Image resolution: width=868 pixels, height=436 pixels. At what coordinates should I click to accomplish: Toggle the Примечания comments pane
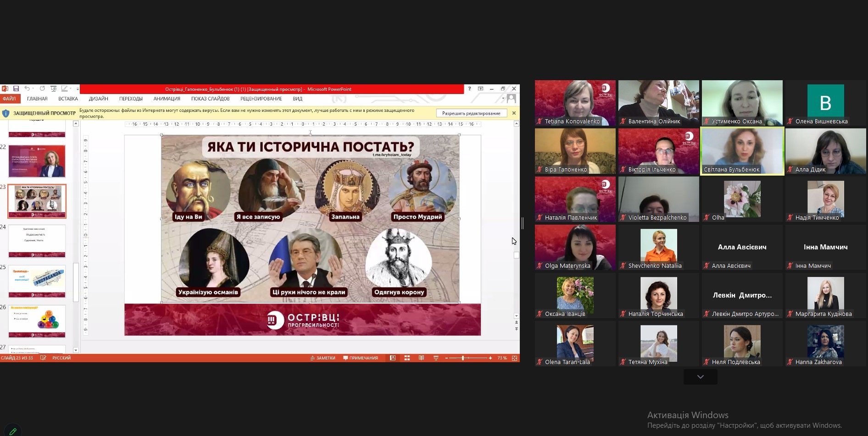tap(361, 358)
